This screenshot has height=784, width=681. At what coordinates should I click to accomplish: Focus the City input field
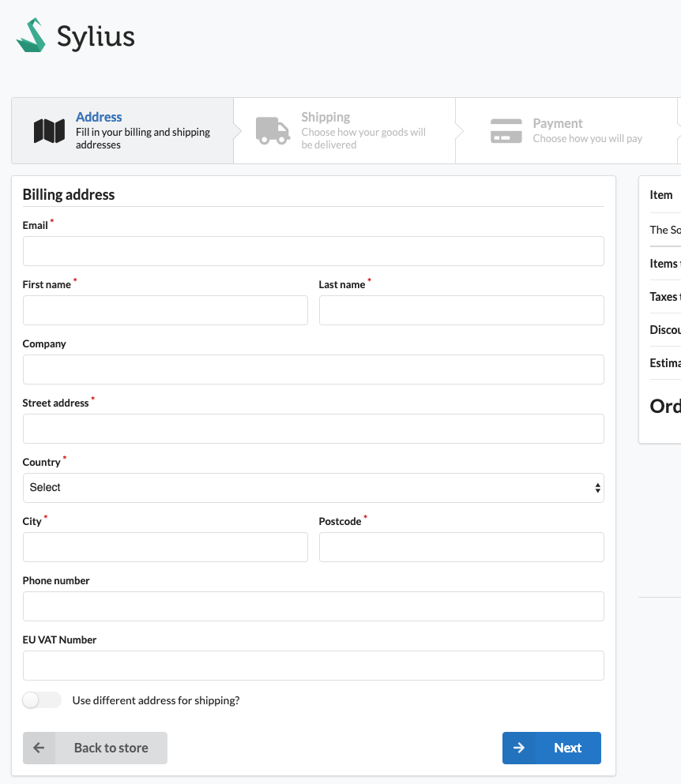click(165, 547)
